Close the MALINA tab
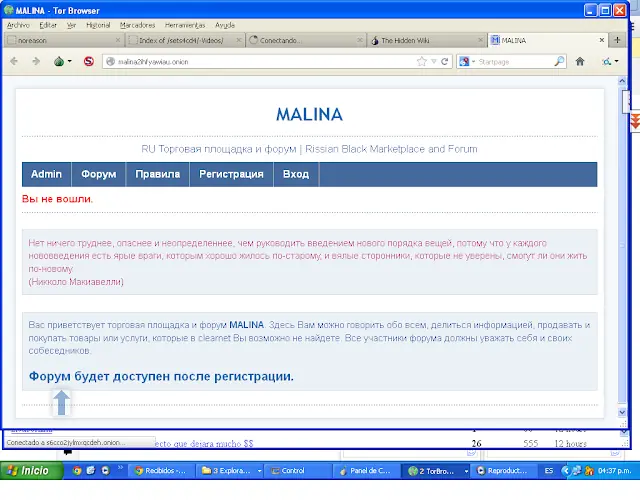 [602, 40]
